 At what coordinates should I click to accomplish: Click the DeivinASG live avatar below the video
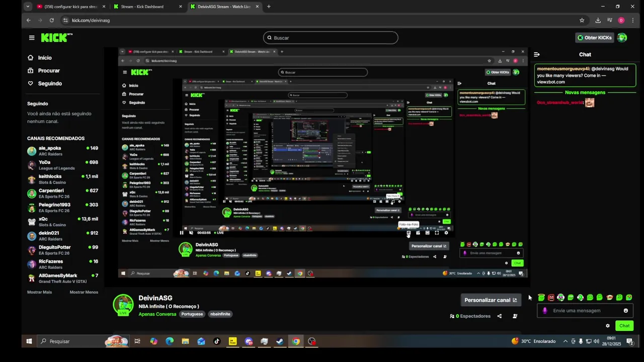point(123,305)
